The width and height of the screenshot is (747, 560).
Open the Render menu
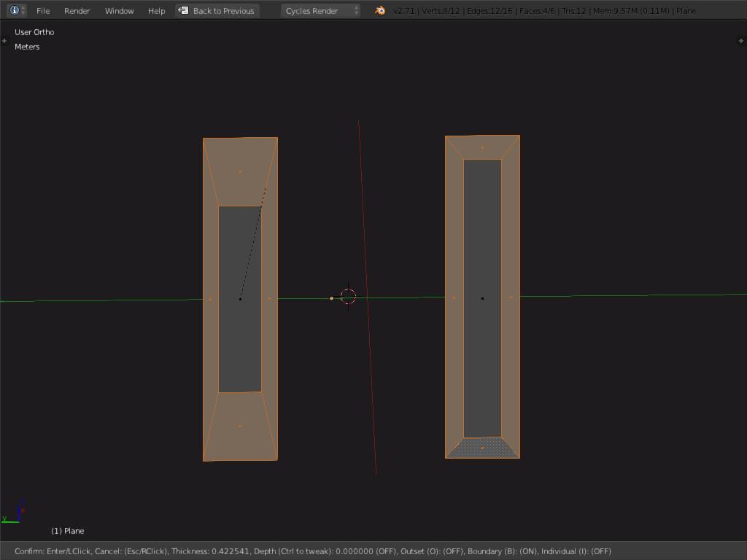click(x=77, y=11)
